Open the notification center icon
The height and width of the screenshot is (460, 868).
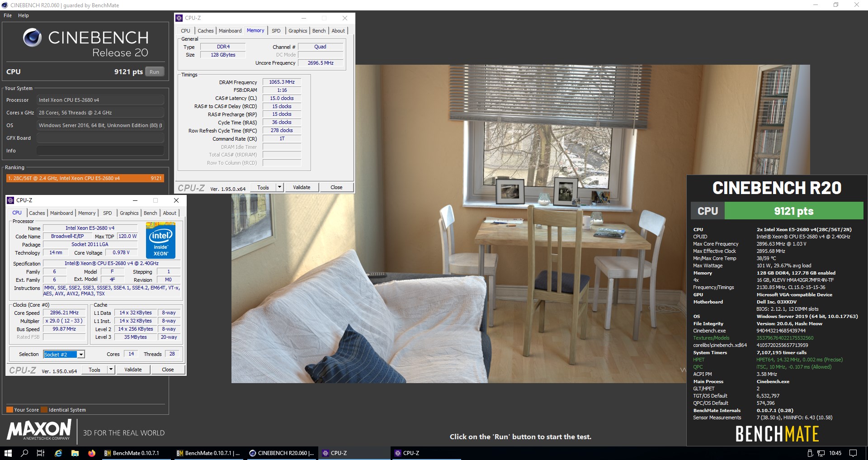click(x=853, y=453)
